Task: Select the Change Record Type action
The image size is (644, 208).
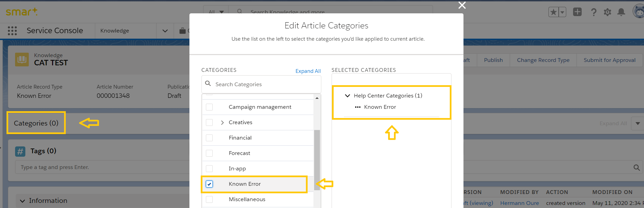Action: coord(543,60)
